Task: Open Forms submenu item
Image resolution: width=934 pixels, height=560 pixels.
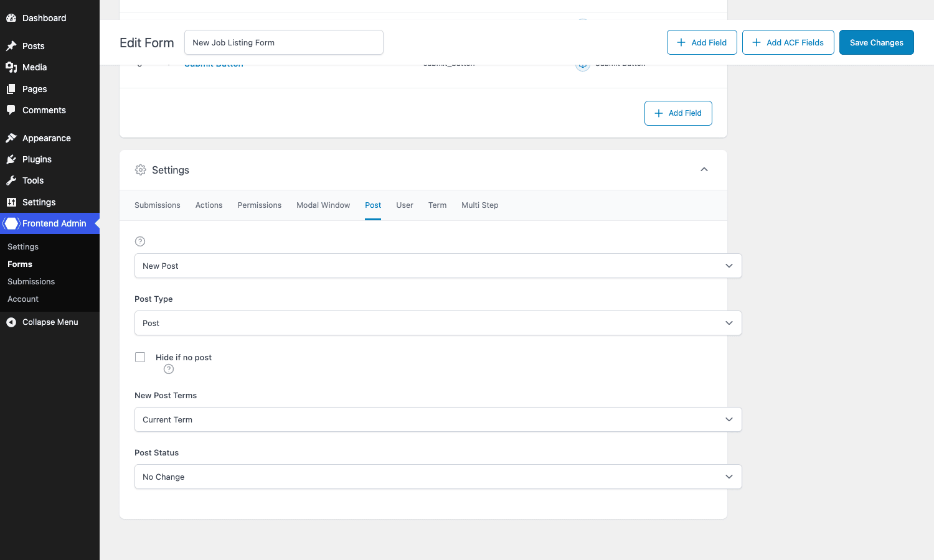Action: tap(20, 264)
